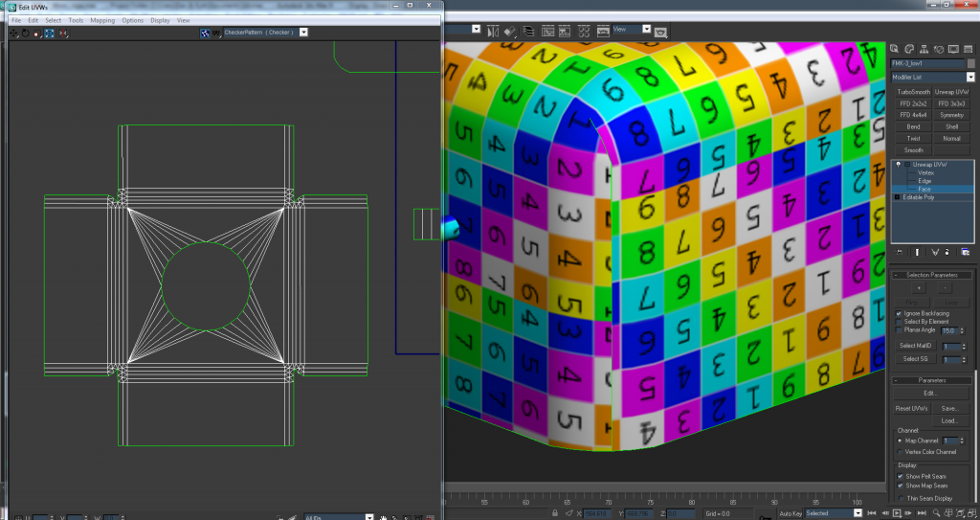Open the Hierarchy command panel tab
The width and height of the screenshot is (980, 520).
925,48
